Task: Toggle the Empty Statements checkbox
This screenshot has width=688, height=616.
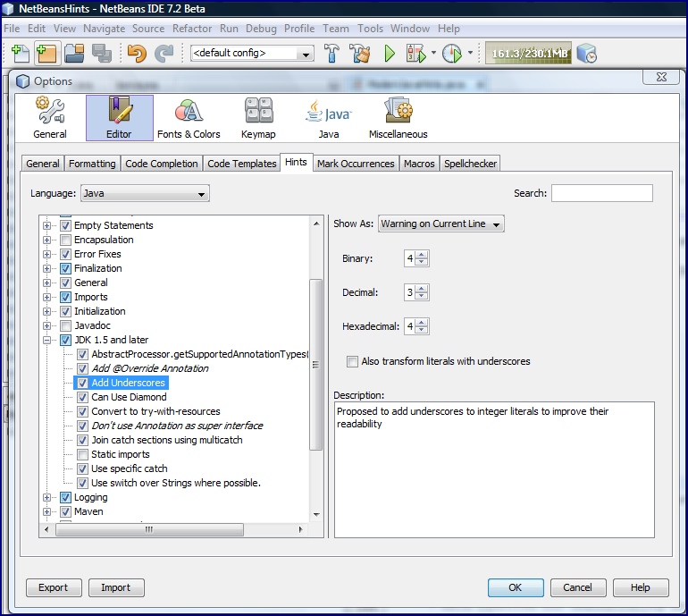Action: click(66, 225)
